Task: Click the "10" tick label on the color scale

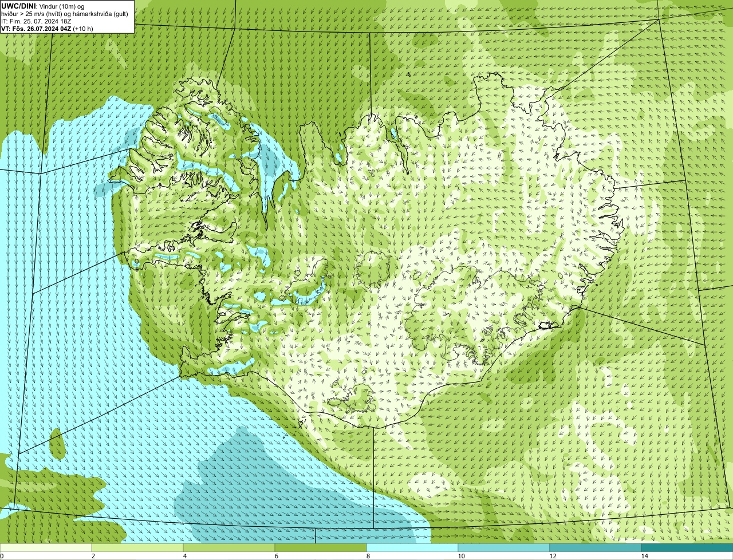Action: pos(461,556)
